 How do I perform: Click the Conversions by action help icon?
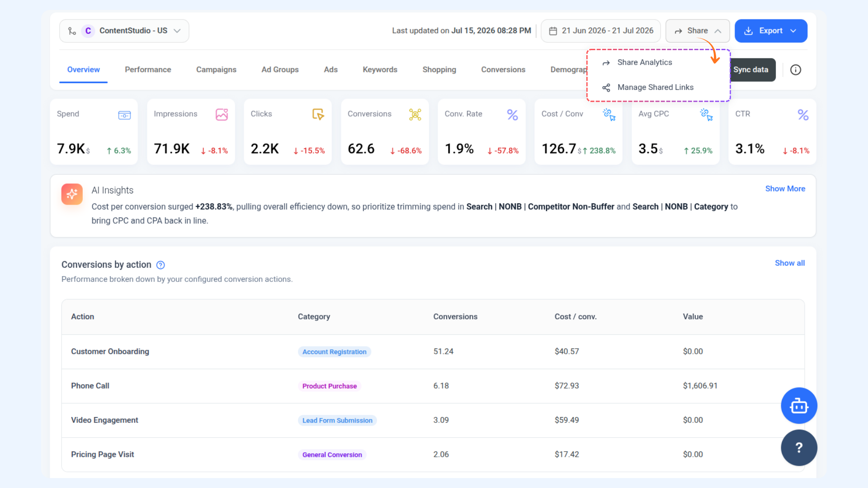[x=160, y=265]
